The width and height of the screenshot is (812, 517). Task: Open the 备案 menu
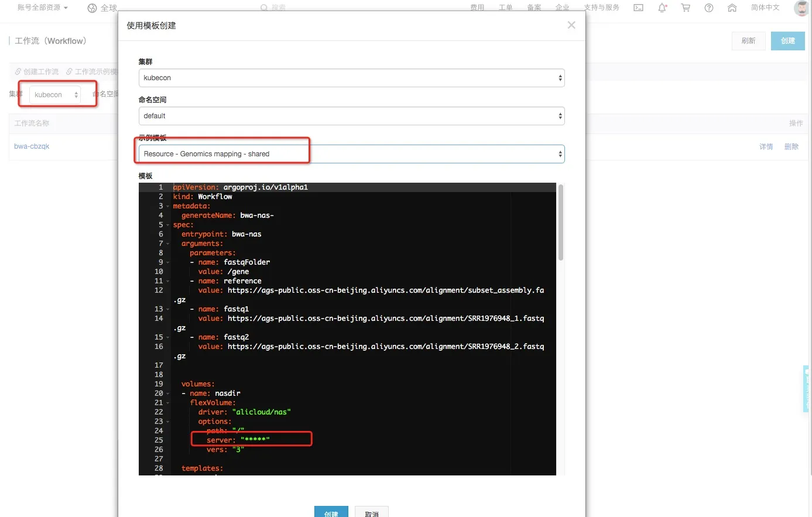point(534,8)
